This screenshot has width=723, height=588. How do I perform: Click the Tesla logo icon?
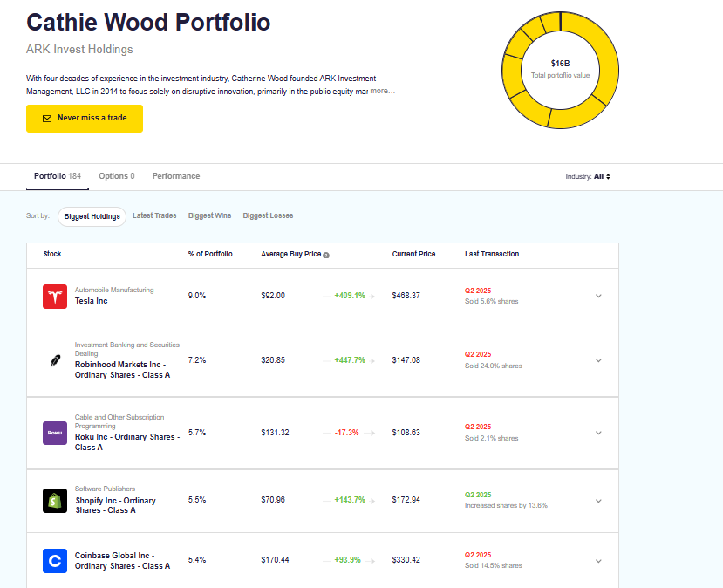point(55,297)
